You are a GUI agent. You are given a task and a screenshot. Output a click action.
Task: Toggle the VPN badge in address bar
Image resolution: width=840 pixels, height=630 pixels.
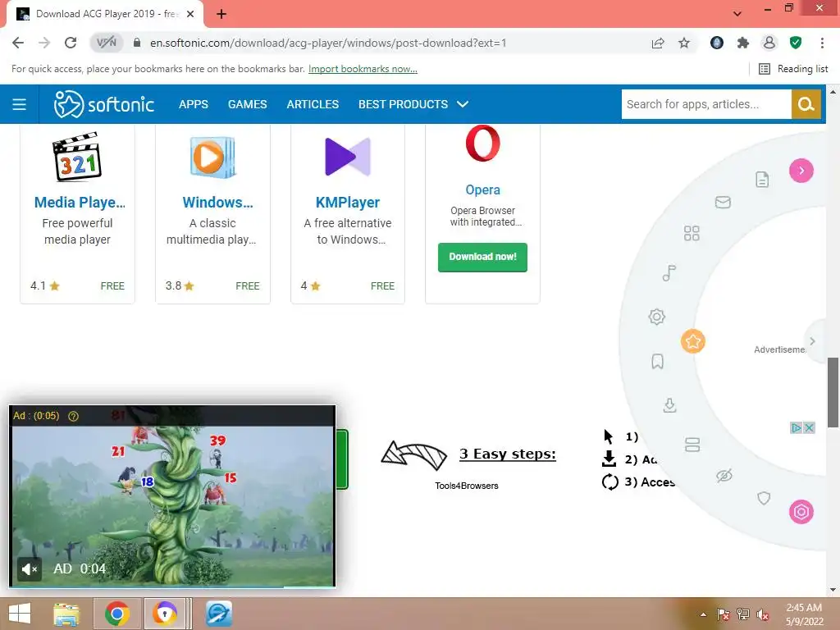tap(106, 43)
